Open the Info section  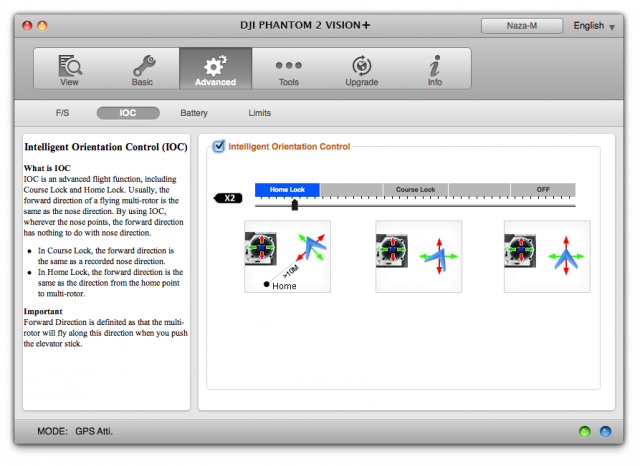tap(435, 69)
